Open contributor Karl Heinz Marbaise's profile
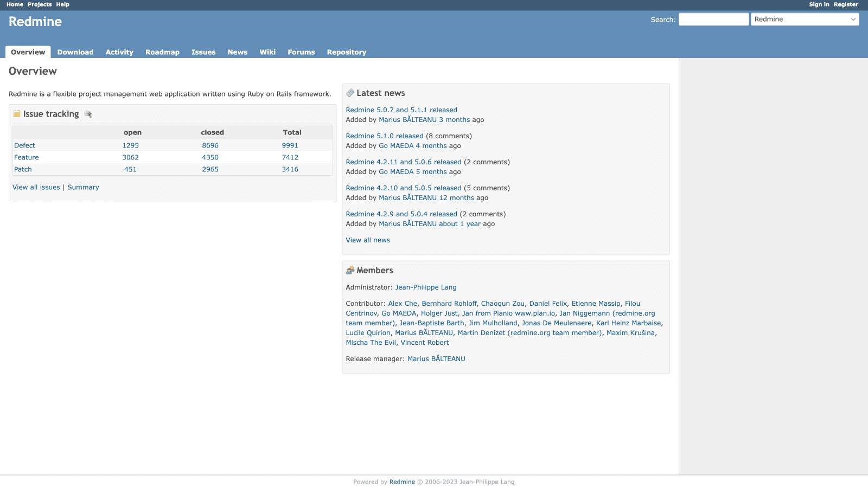This screenshot has height=488, width=868. pos(629,323)
